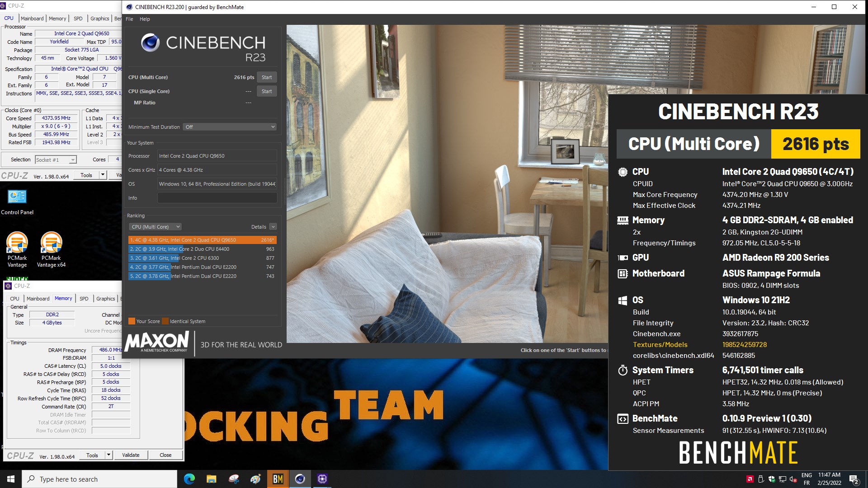
Task: Start the CPU (Multi Core) test
Action: coord(267,77)
